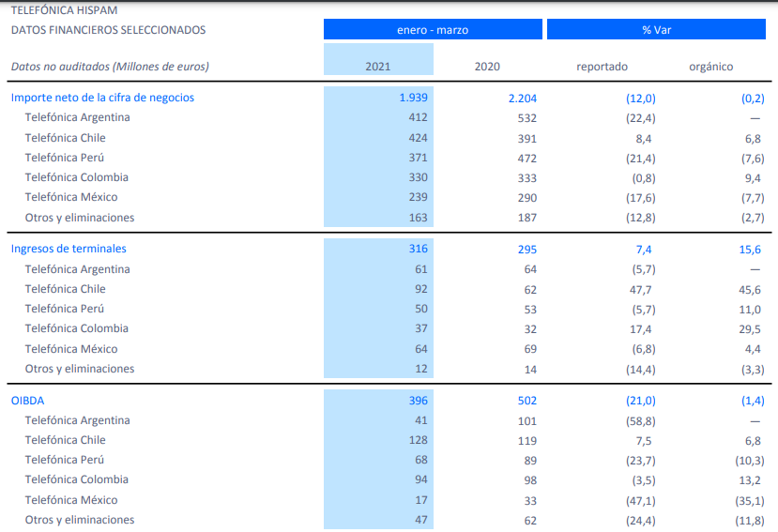
Task: Select the OIBDA 2020 value 502
Action: [526, 401]
